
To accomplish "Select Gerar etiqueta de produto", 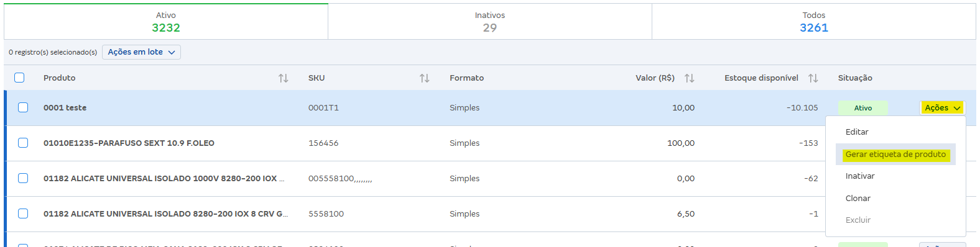I will click(895, 155).
